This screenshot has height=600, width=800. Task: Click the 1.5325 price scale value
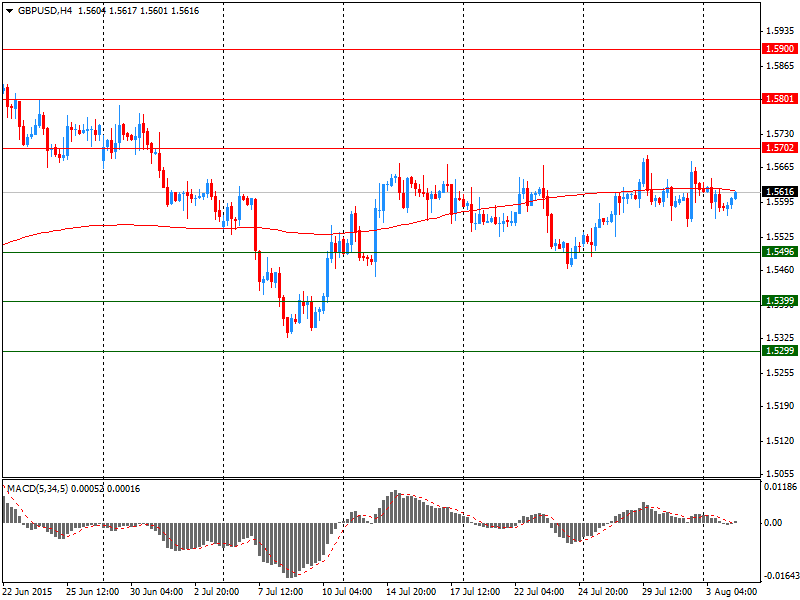coord(780,338)
